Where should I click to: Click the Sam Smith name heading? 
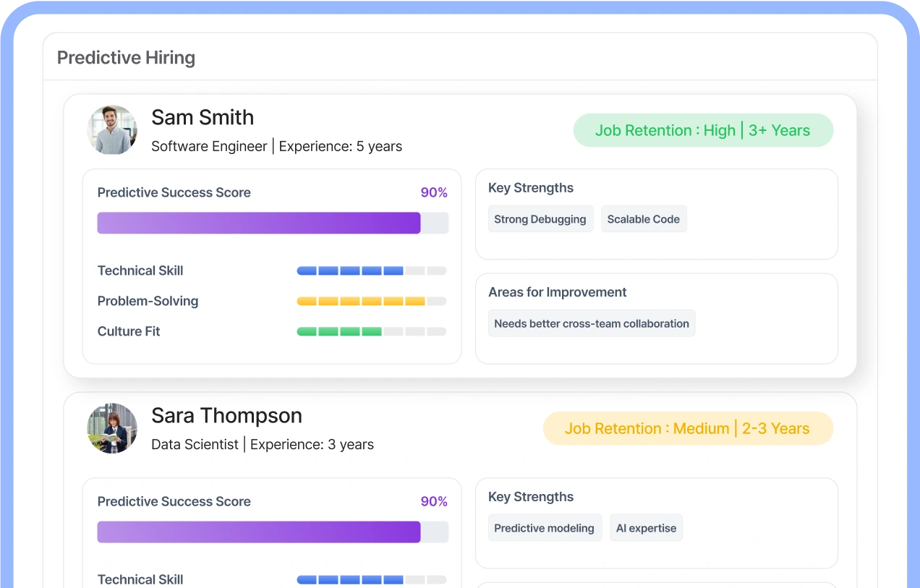pos(203,117)
